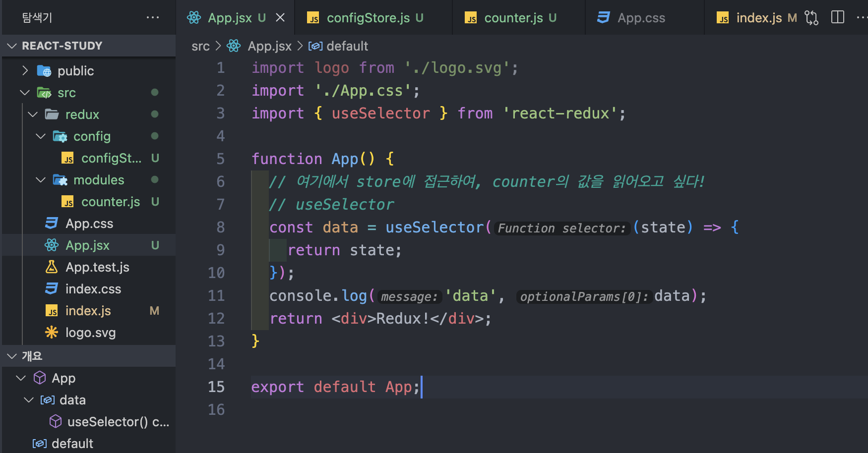This screenshot has width=868, height=453.
Task: Click CSS icon on App.css tab
Action: coord(603,18)
